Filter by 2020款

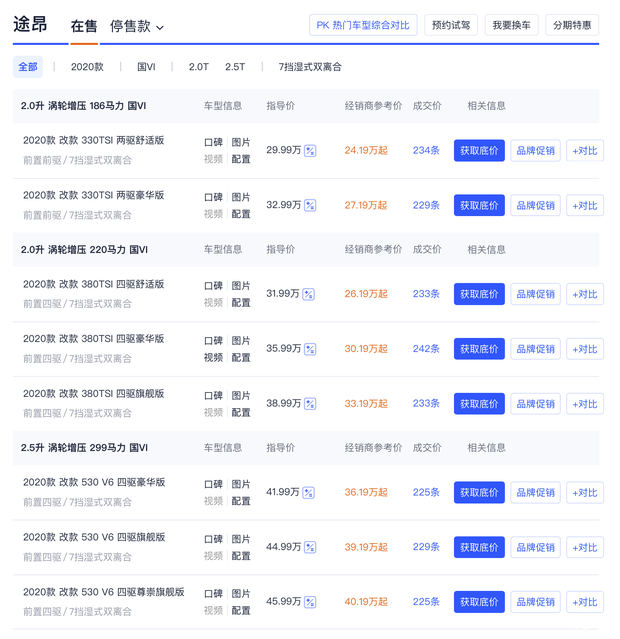tap(87, 67)
